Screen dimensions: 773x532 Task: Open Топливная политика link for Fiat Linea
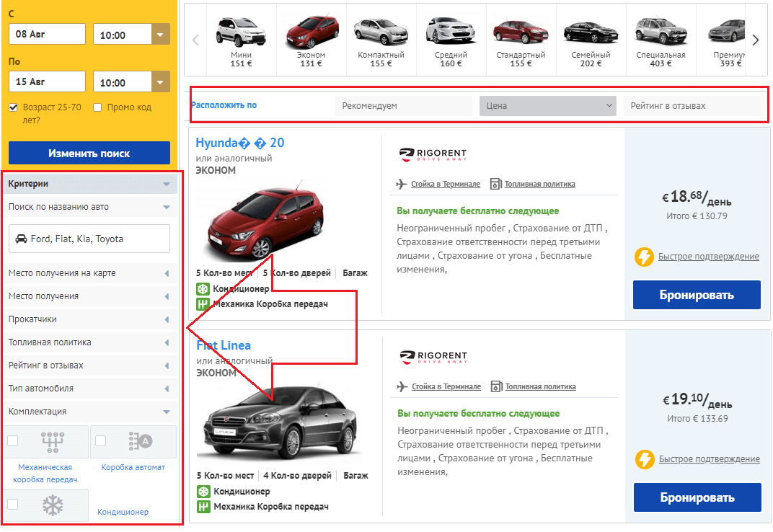(541, 386)
